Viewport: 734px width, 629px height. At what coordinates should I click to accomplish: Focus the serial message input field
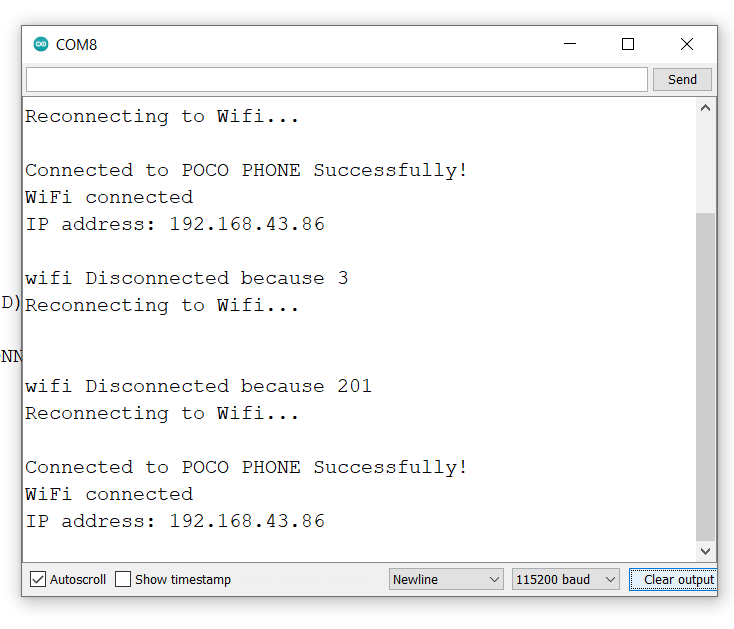(337, 80)
